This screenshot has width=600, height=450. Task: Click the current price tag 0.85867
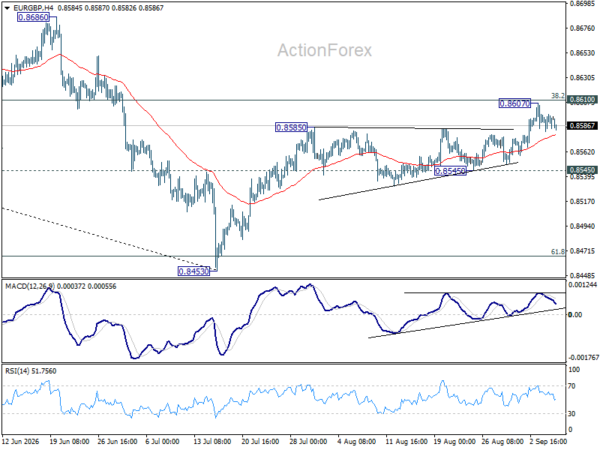(x=582, y=126)
